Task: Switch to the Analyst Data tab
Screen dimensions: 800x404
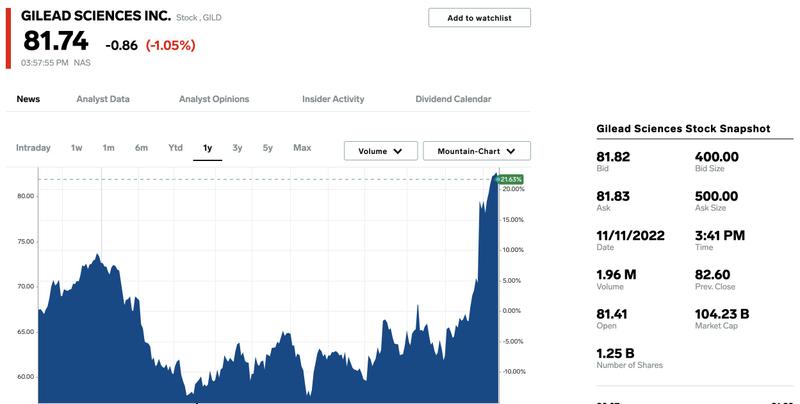Action: (103, 99)
